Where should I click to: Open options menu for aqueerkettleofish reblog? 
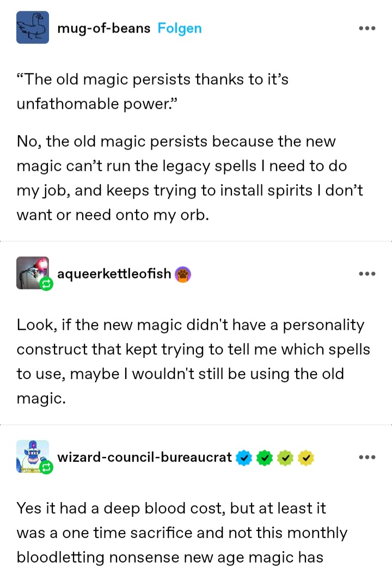coord(367,274)
